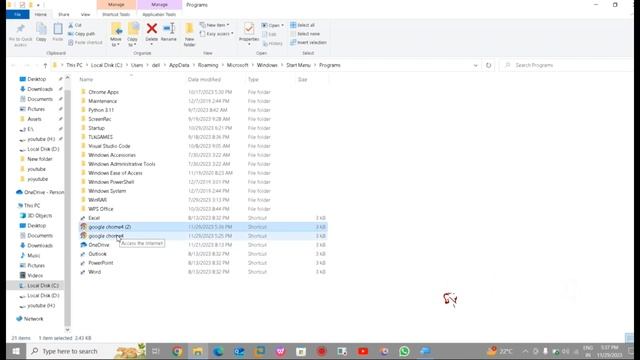Open the Copy to menu
Viewport: 640px width, 360px height.
coord(133,35)
